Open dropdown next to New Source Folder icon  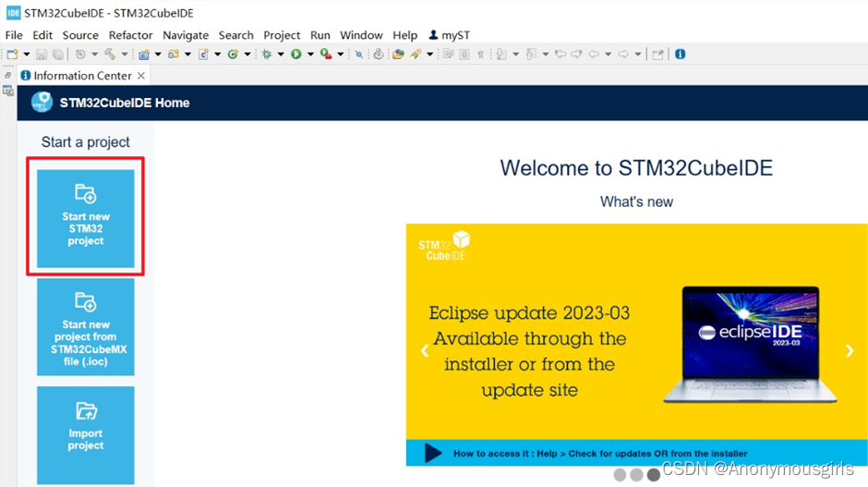187,55
